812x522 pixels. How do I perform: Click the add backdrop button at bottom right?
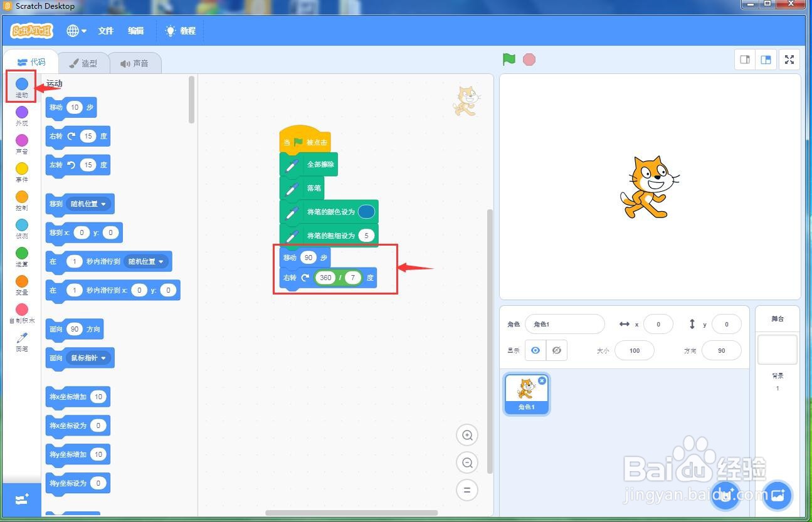tap(777, 495)
